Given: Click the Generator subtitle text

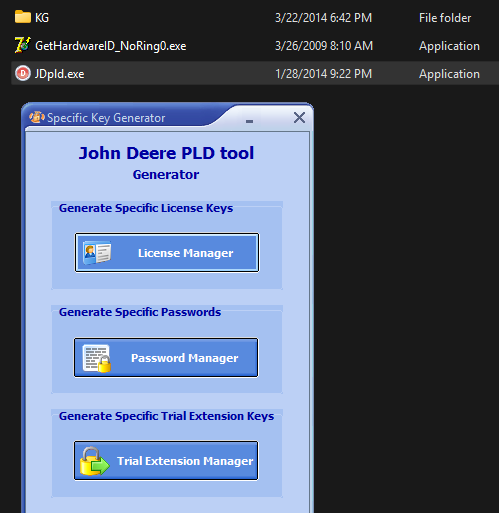Looking at the screenshot, I should (166, 174).
